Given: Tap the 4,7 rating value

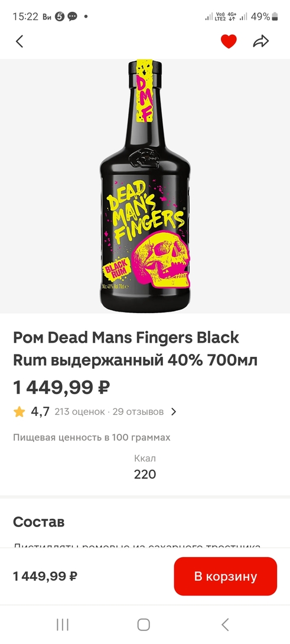Looking at the screenshot, I should pyautogui.click(x=40, y=412).
